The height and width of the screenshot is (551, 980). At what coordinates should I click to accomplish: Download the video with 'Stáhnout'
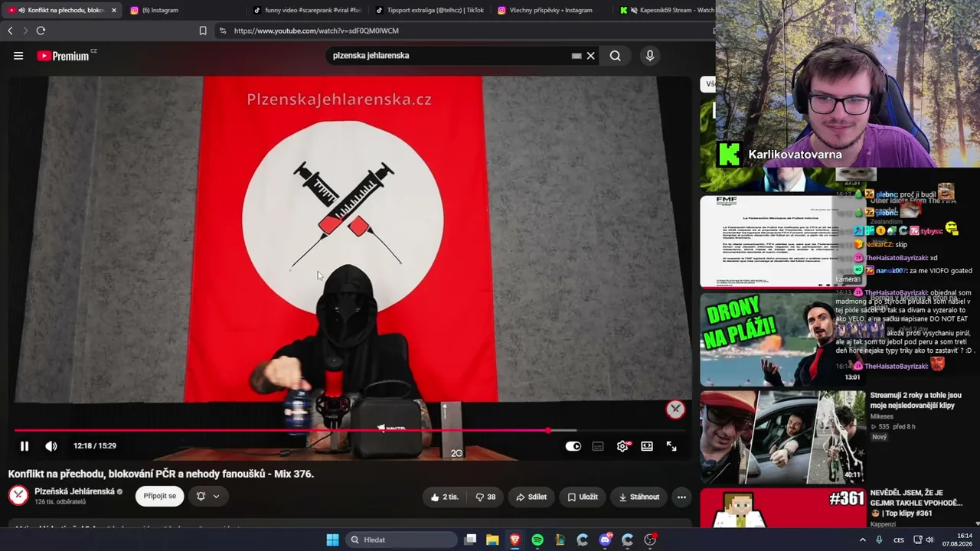click(x=639, y=497)
